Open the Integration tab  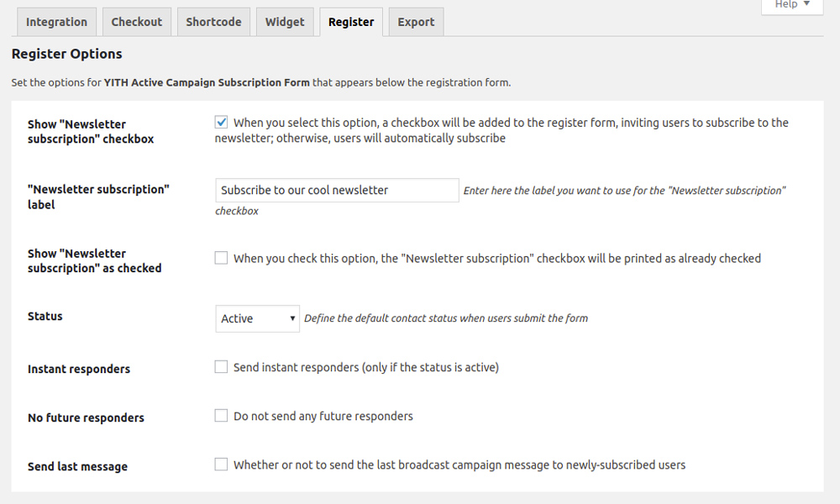(56, 22)
